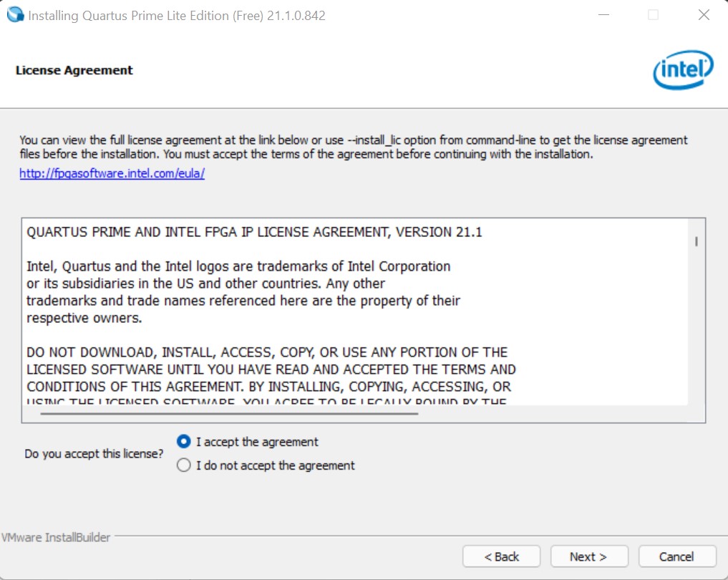
Task: Choose "I do not accept the agreement"
Action: pyautogui.click(x=184, y=465)
